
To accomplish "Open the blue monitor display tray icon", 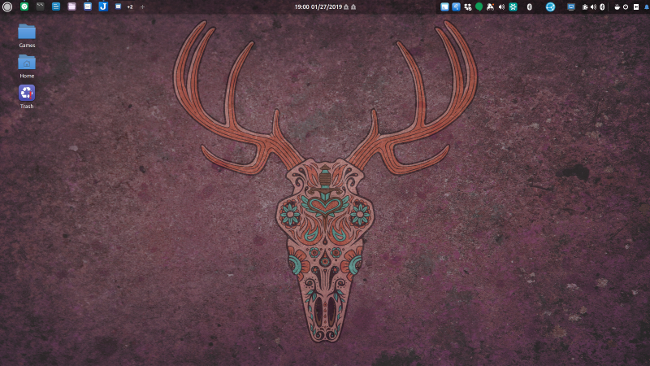I will pyautogui.click(x=571, y=7).
